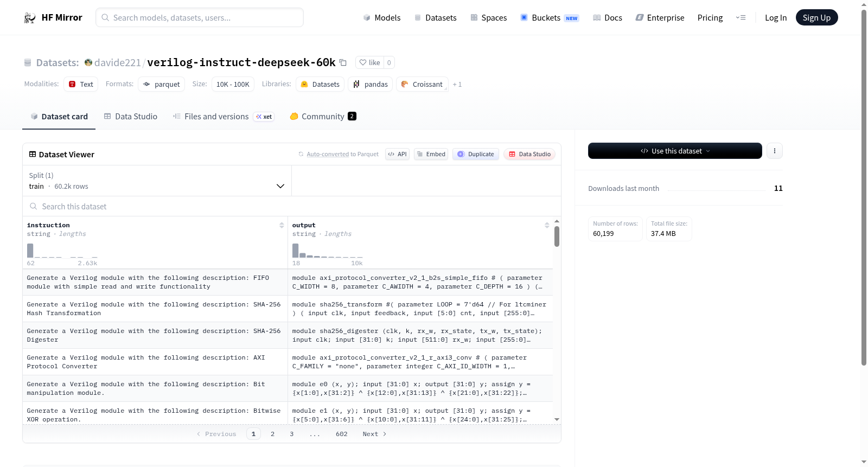Click the dataset viewer table scrollbar thumb
The width and height of the screenshot is (868, 467).
click(557, 236)
